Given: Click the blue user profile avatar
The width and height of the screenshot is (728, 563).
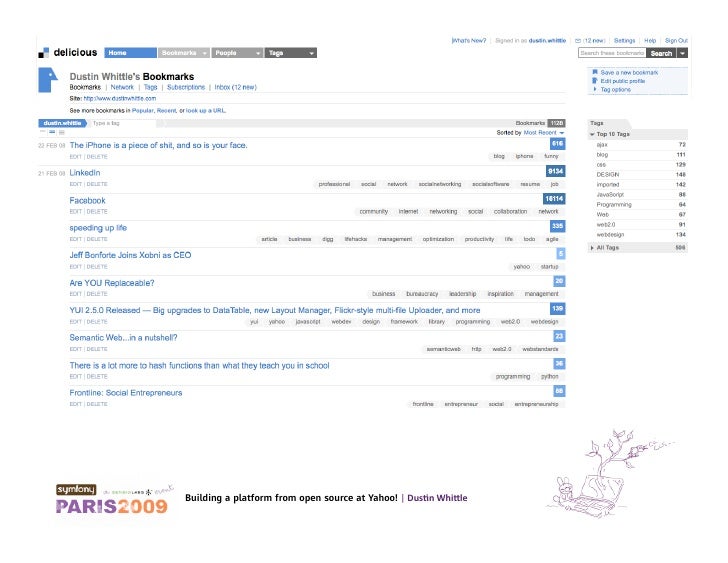Looking at the screenshot, I should (47, 80).
